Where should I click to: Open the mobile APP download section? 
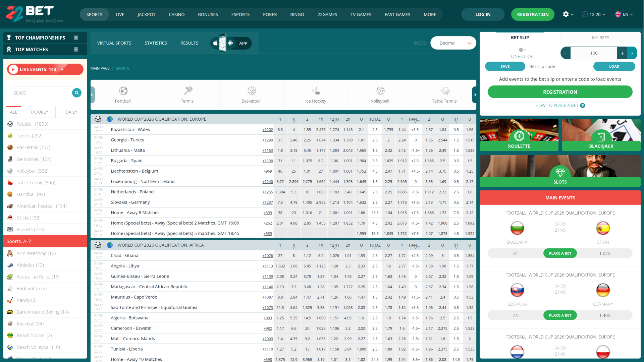pos(231,43)
